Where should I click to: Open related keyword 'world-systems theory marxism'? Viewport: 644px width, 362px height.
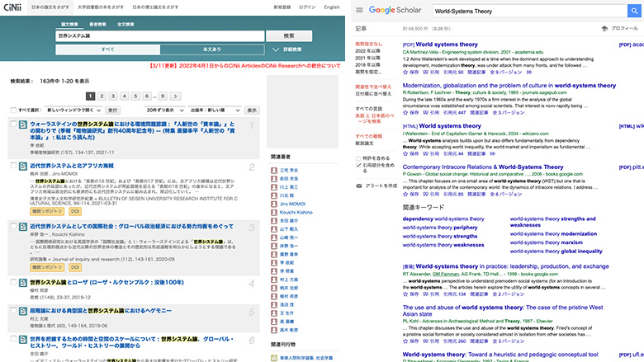(547, 242)
